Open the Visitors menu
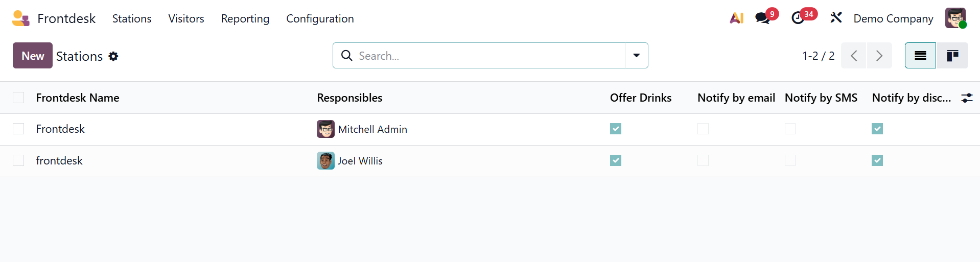 click(186, 18)
